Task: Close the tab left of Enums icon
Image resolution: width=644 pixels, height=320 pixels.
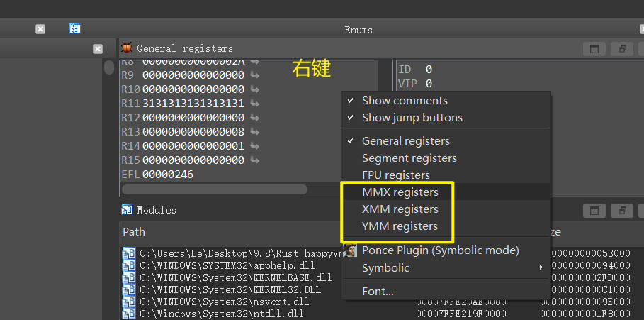Action: (x=40, y=29)
